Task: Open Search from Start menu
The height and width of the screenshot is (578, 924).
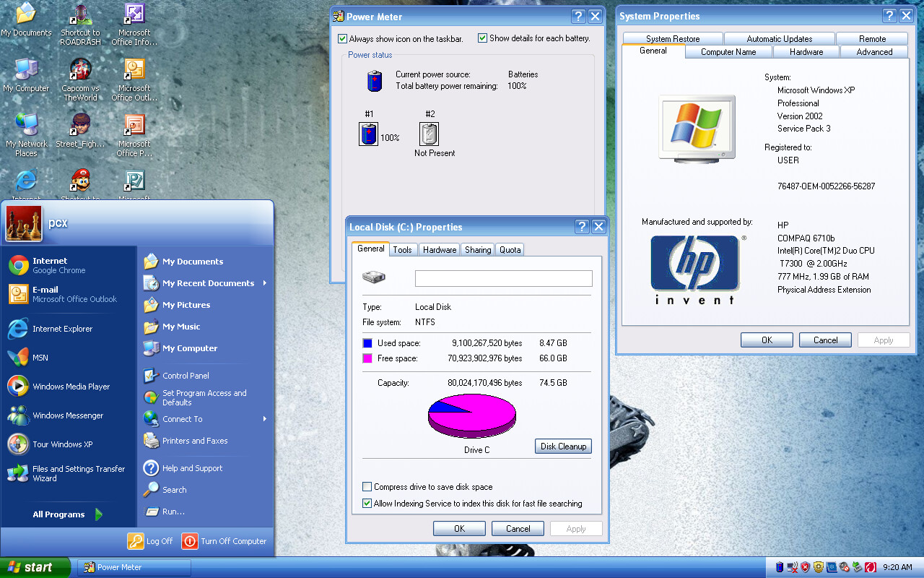Action: coord(206,490)
